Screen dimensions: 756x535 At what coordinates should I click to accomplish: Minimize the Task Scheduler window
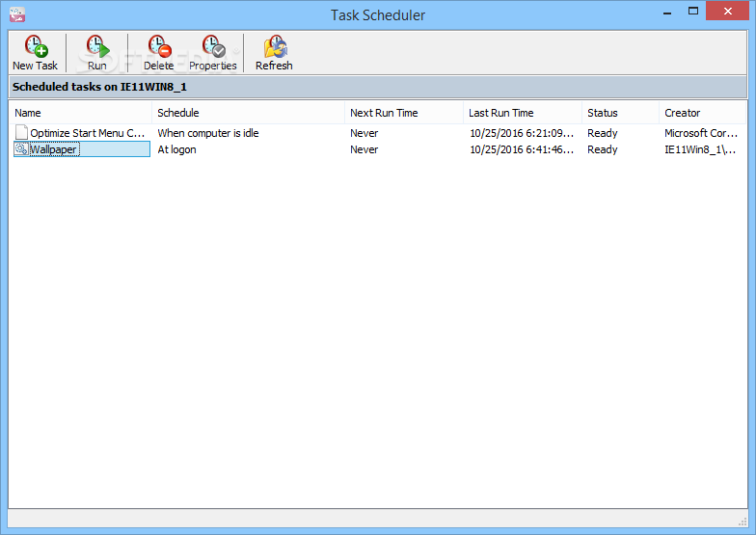tap(667, 12)
